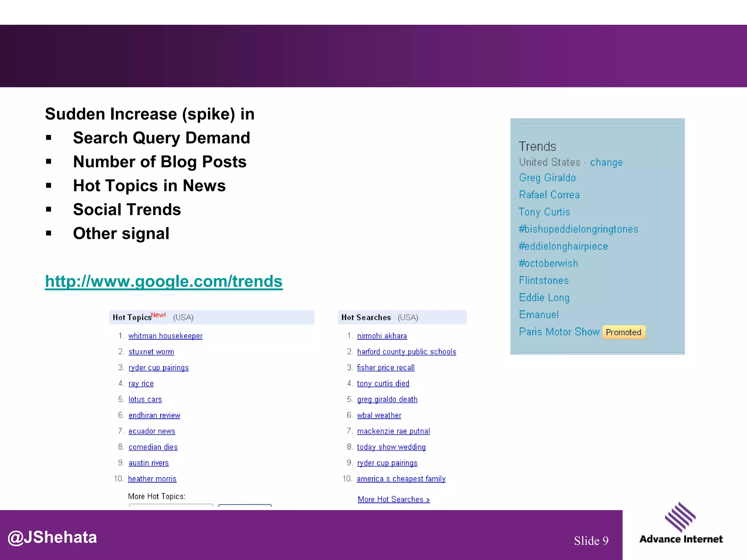Open 'endhiran review' link
747x560 pixels.
point(154,415)
